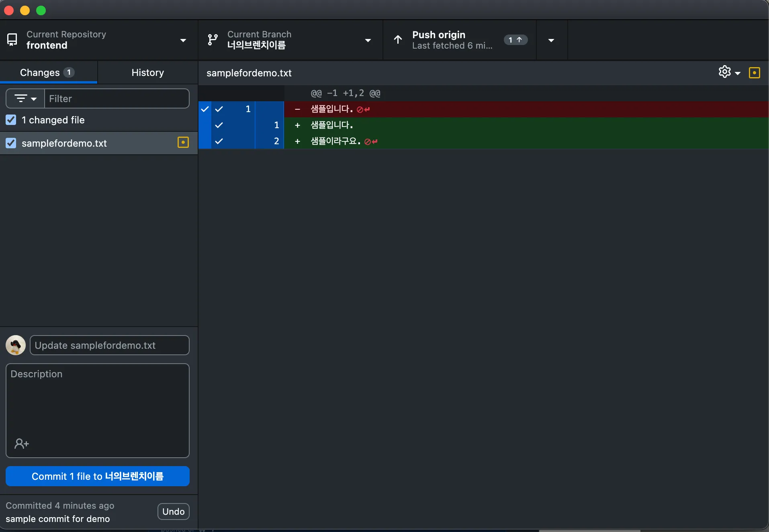Close the window with red button
769x532 pixels.
coord(9,10)
